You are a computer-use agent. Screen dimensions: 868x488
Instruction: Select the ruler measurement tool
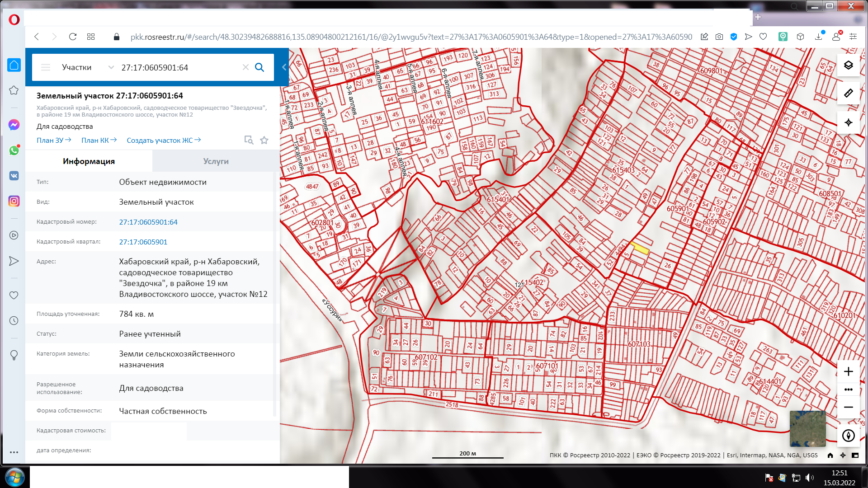coord(848,93)
